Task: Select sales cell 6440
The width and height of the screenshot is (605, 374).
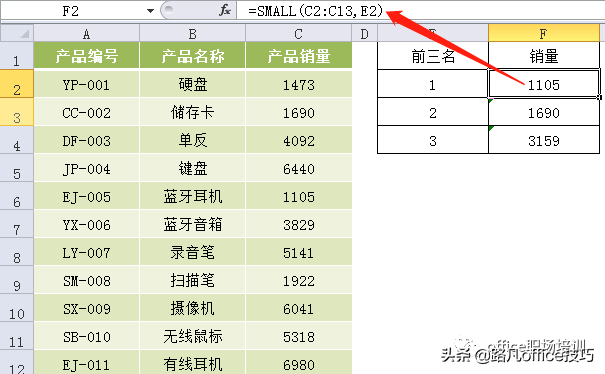Action: click(x=299, y=168)
